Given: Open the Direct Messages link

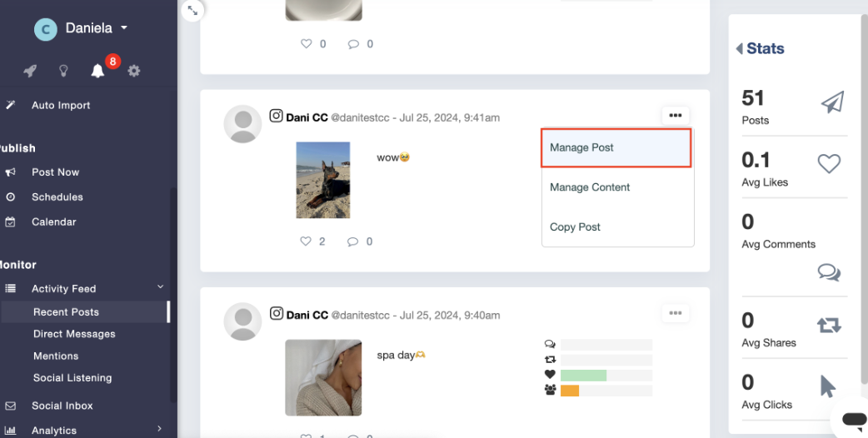Looking at the screenshot, I should tap(74, 334).
